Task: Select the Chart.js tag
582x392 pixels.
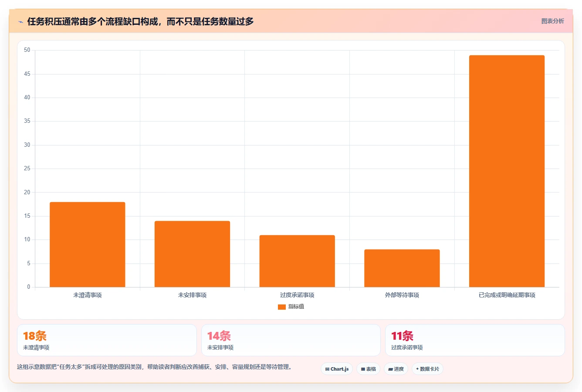Action: click(337, 369)
